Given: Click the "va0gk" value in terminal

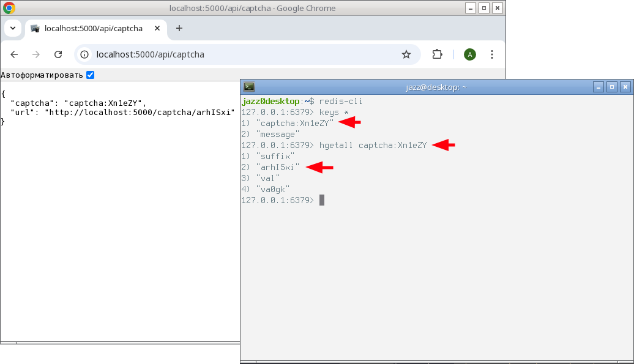Looking at the screenshot, I should 273,189.
